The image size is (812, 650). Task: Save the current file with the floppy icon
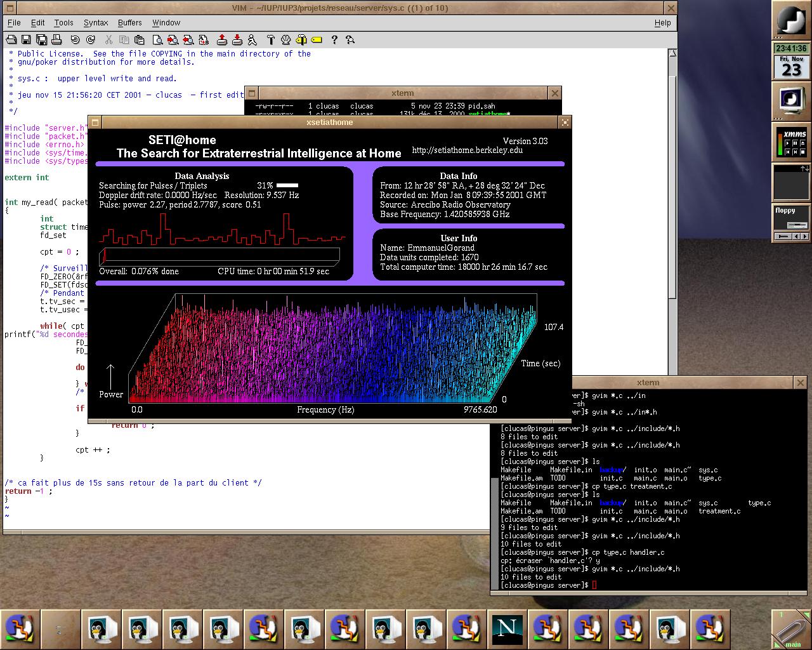coord(26,39)
